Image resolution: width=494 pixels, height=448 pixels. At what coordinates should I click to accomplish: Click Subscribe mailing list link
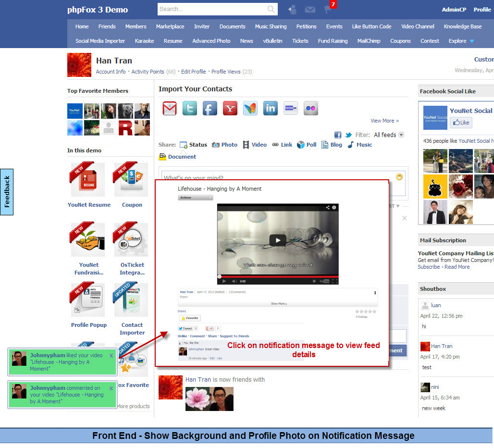click(429, 267)
